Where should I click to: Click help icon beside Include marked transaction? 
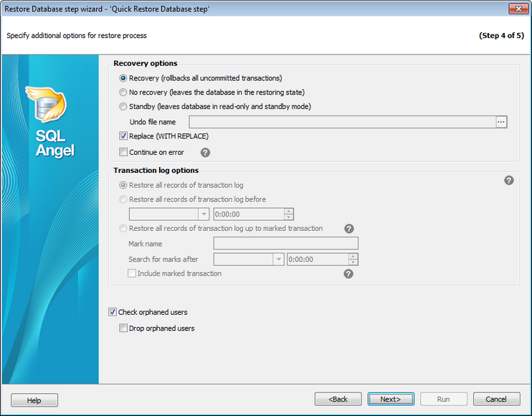tap(348, 274)
